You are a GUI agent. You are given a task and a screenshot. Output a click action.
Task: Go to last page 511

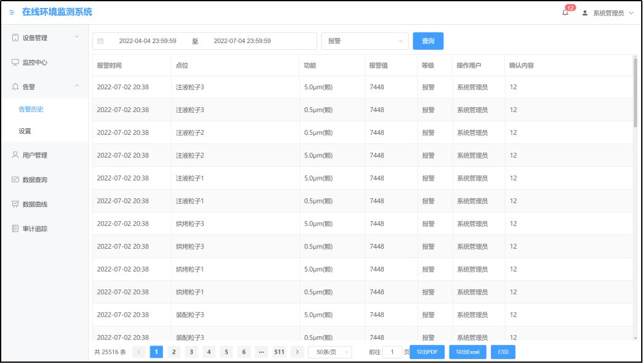coord(279,352)
